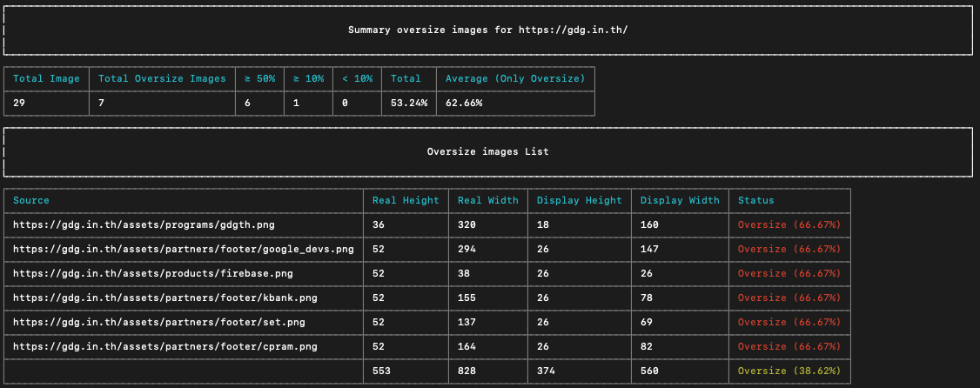The height and width of the screenshot is (388, 980).
Task: Select the Total Oversize Images header
Action: (x=162, y=78)
